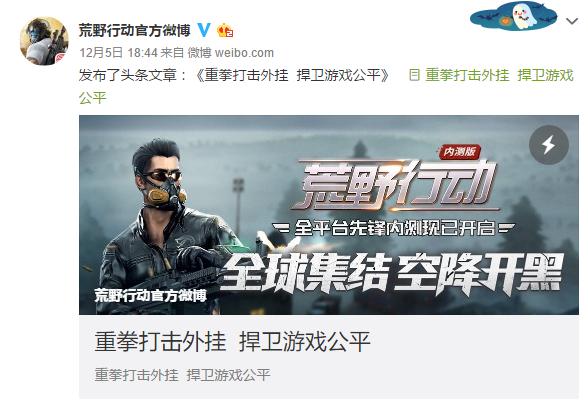
Task: Click the pumpkin in the Halloween decoration
Action: point(506,21)
